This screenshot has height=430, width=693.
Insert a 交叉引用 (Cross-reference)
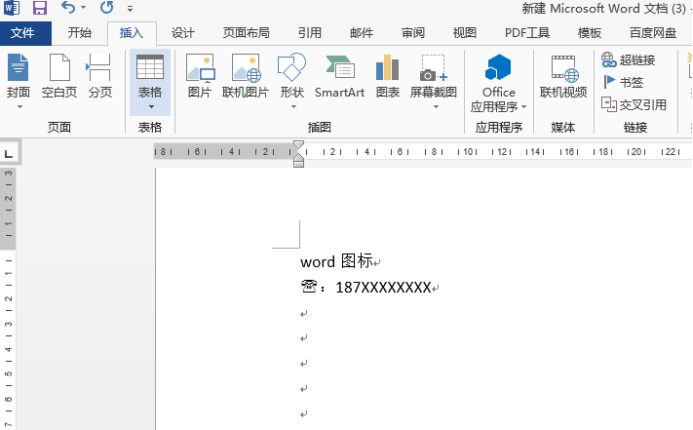[x=634, y=104]
